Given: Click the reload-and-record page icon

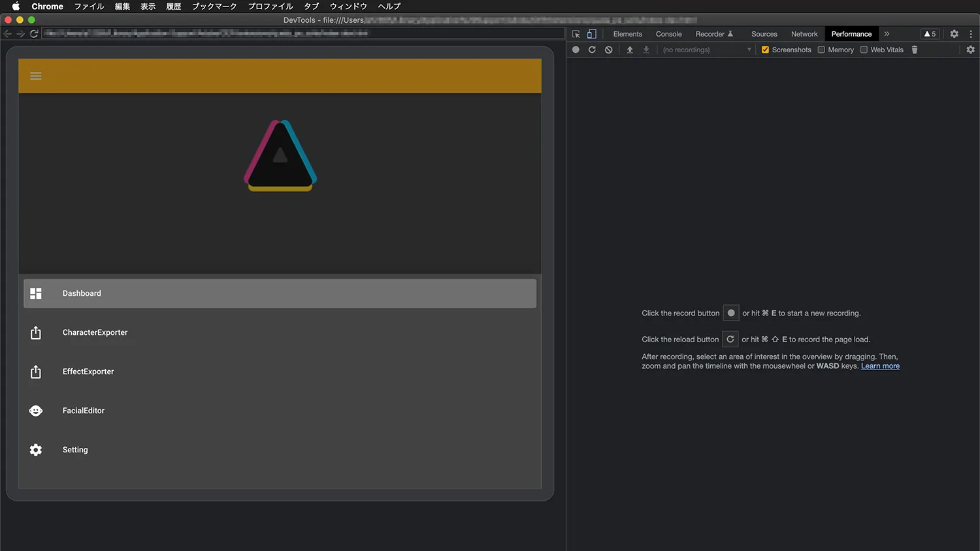Looking at the screenshot, I should tap(592, 50).
